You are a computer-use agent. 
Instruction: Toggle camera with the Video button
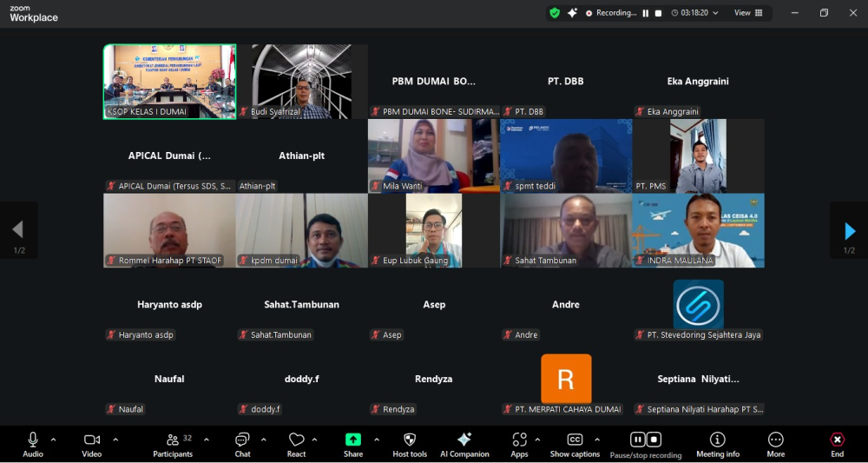92,446
